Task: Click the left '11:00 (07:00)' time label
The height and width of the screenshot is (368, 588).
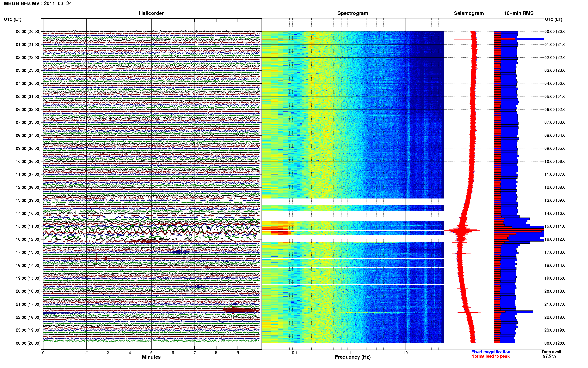Action: click(28, 174)
